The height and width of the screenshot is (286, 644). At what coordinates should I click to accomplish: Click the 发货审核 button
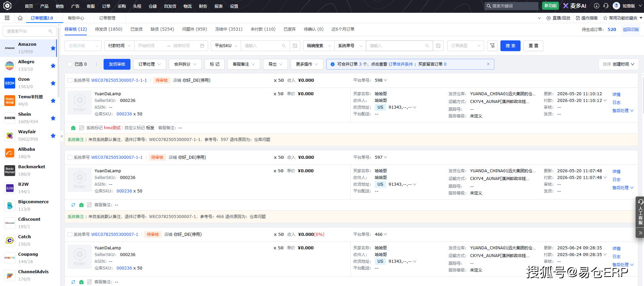click(117, 64)
